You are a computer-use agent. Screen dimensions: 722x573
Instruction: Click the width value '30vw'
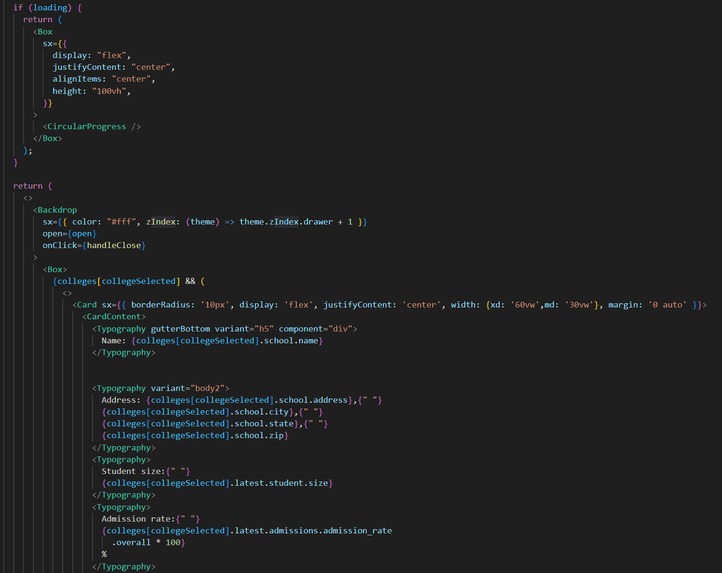pyautogui.click(x=579, y=305)
